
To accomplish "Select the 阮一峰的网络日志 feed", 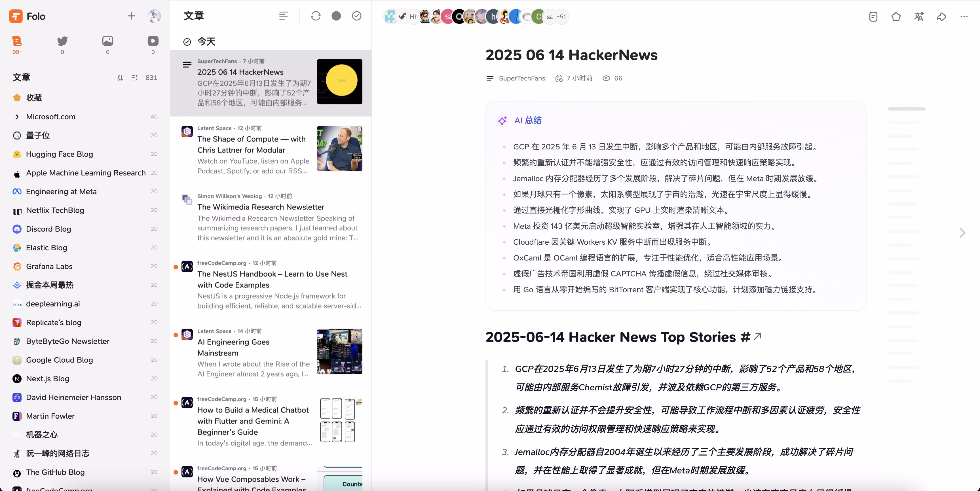I will (x=85, y=453).
